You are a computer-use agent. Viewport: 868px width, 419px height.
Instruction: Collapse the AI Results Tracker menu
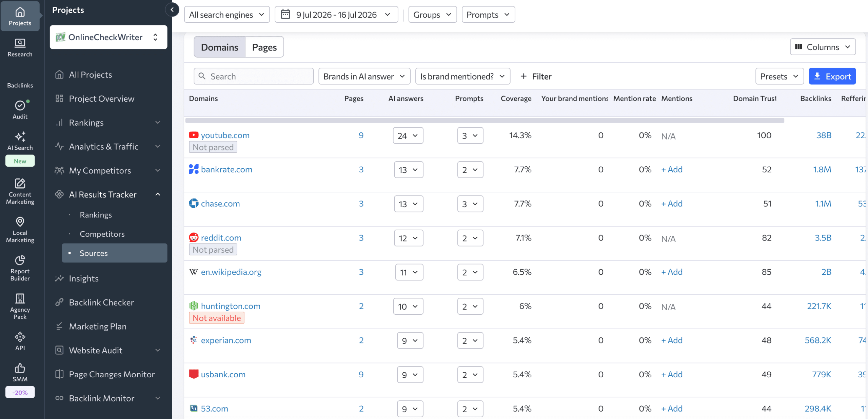pos(158,194)
